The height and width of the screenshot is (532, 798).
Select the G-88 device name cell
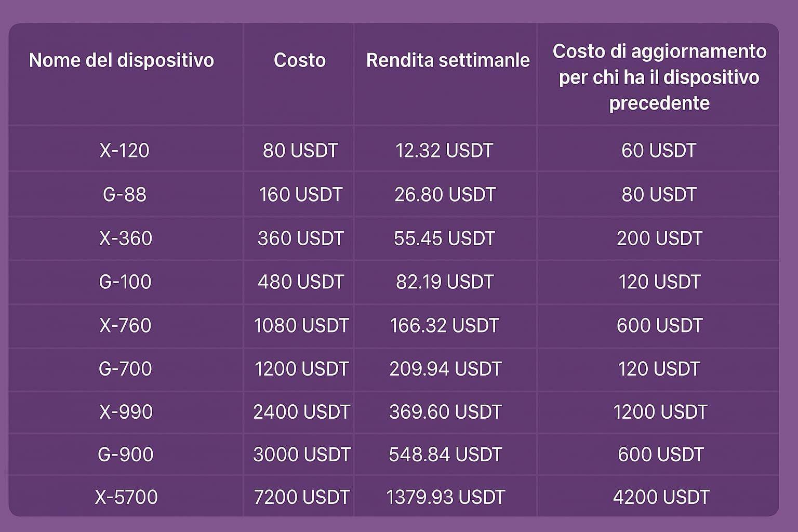[x=125, y=194]
